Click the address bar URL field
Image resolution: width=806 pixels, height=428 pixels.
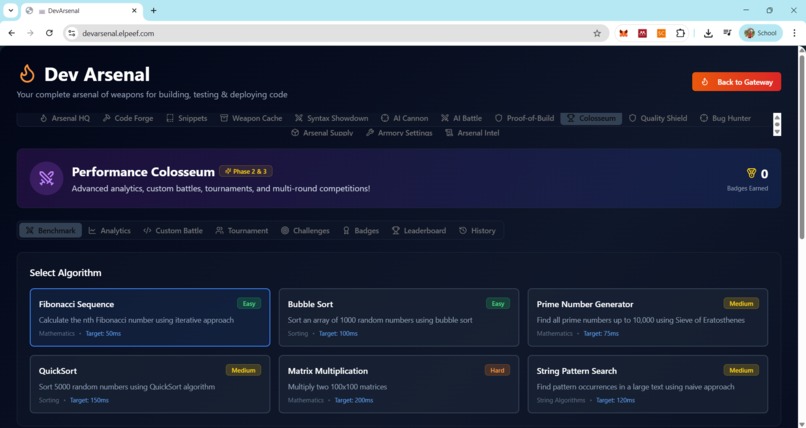click(x=334, y=33)
